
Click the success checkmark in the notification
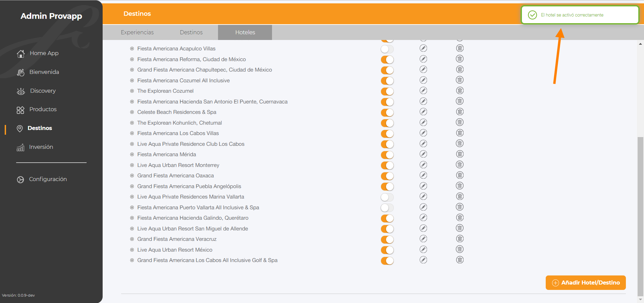532,15
